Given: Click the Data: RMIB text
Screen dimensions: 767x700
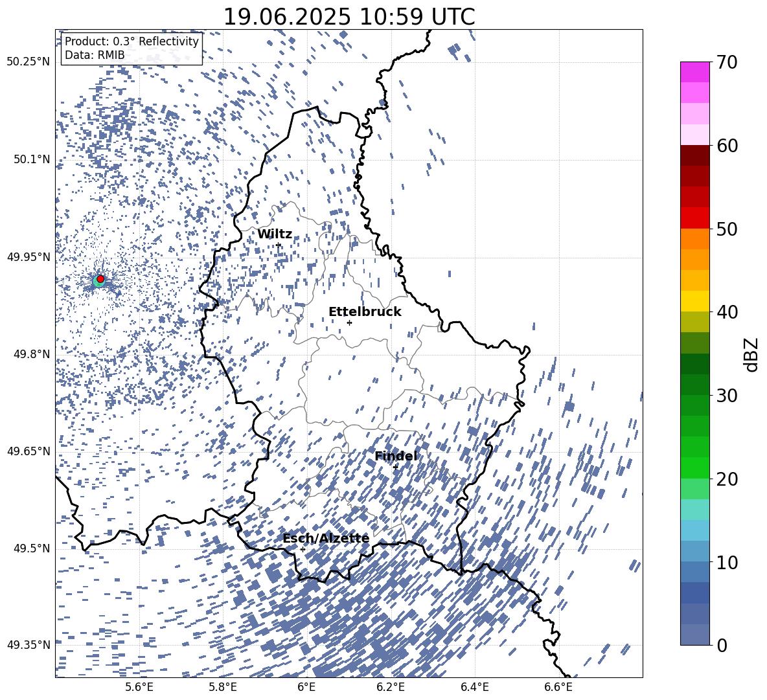Looking at the screenshot, I should pyautogui.click(x=95, y=55).
